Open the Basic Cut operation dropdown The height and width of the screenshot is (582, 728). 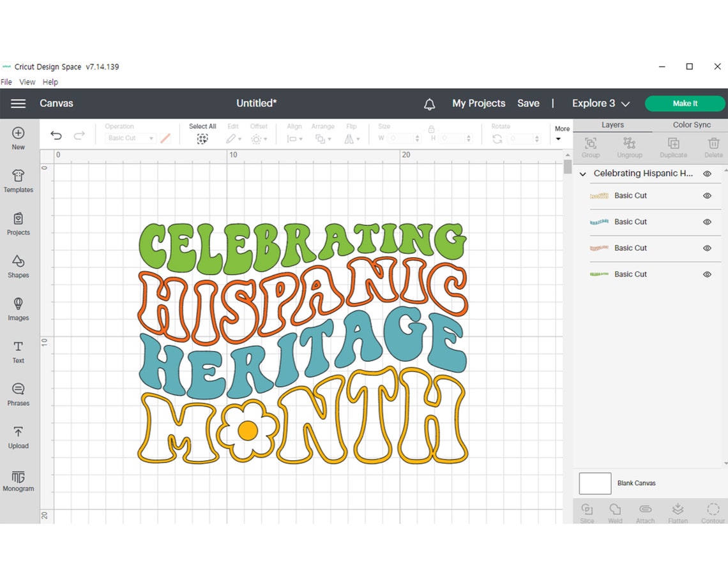[130, 138]
